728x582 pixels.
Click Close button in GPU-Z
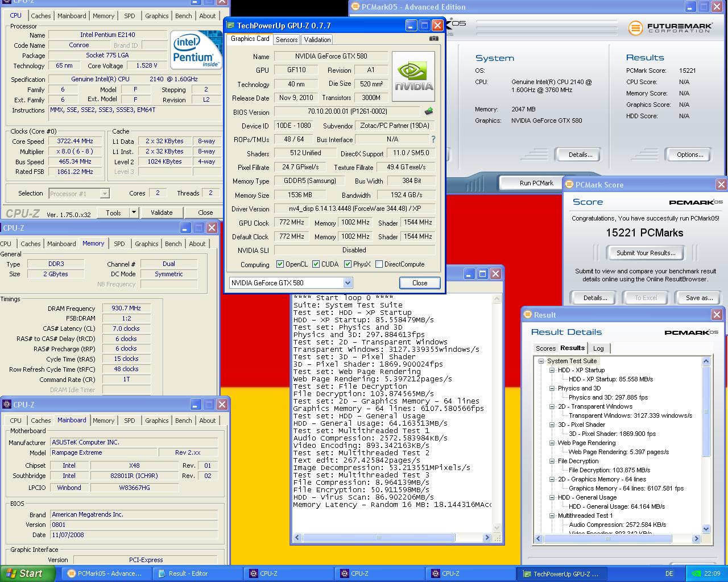pyautogui.click(x=420, y=283)
